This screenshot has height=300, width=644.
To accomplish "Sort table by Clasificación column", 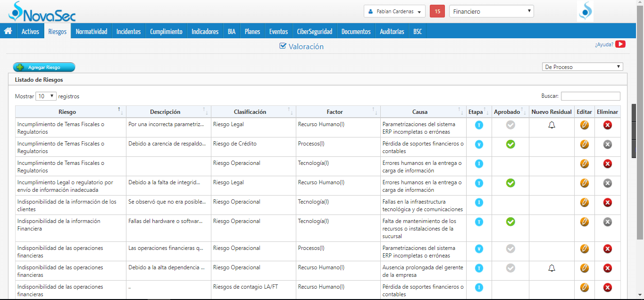I will click(x=253, y=112).
